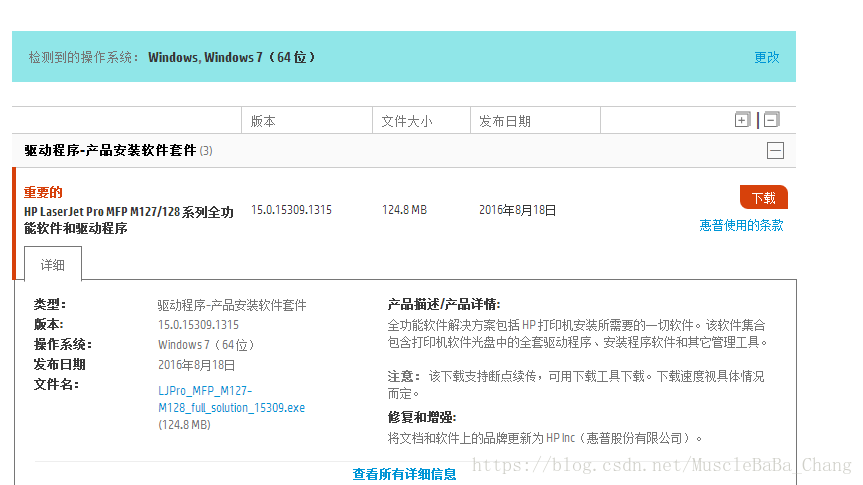Click the 重要的 label
Screen dimensions: 863x485
[x=43, y=192]
